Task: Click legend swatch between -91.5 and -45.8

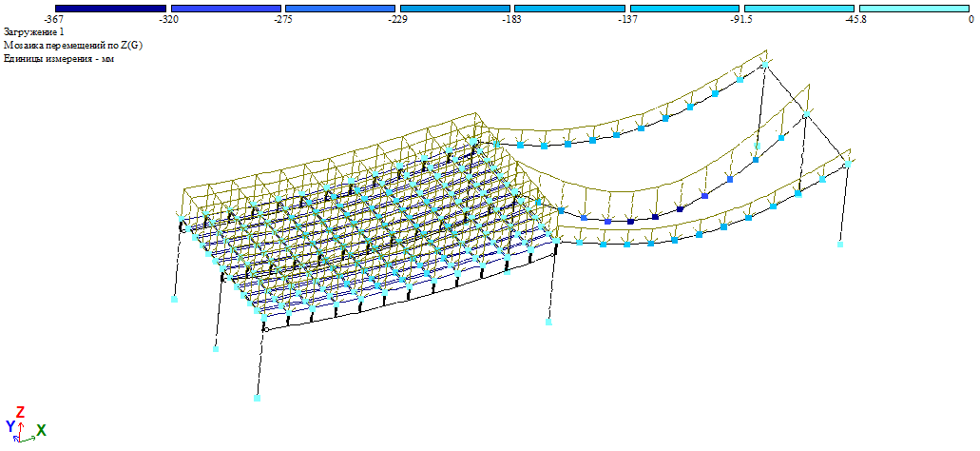Action: coord(799,9)
